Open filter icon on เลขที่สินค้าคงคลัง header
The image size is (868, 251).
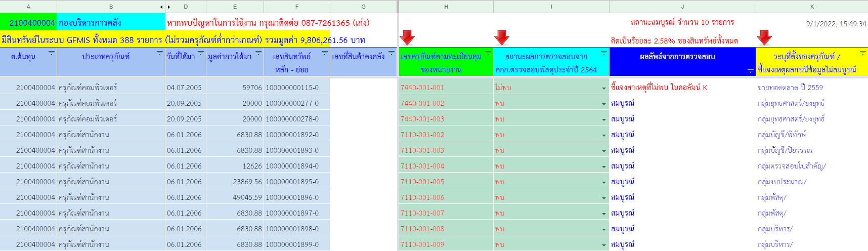392,53
